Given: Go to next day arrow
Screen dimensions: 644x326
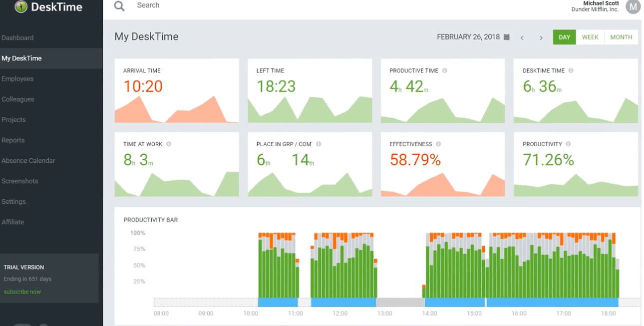Looking at the screenshot, I should [x=541, y=37].
